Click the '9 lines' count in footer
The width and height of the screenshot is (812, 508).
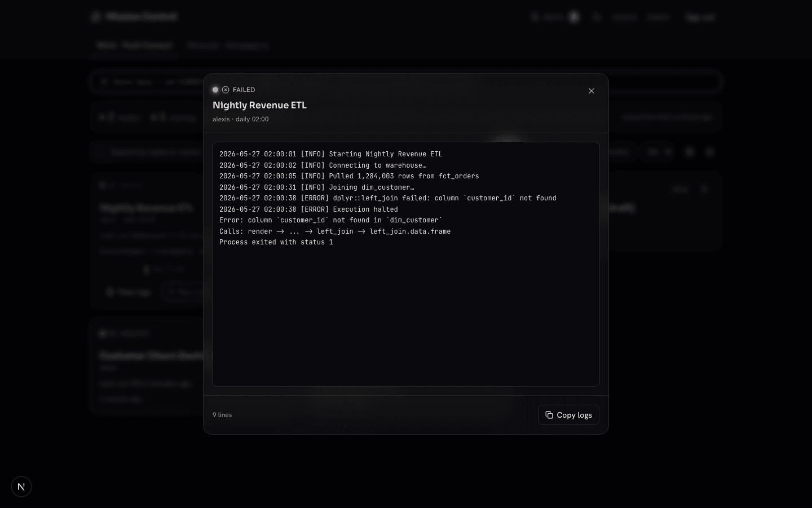222,415
